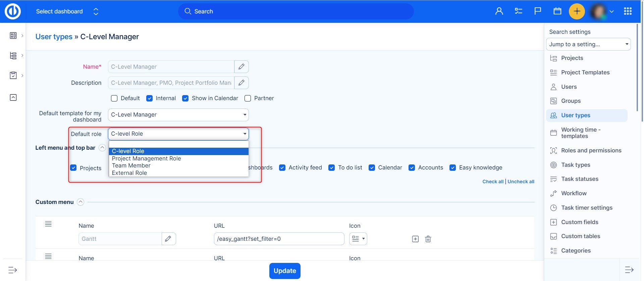Click the pencil icon beside Name field
The height and width of the screenshot is (281, 644).
pyautogui.click(x=241, y=67)
